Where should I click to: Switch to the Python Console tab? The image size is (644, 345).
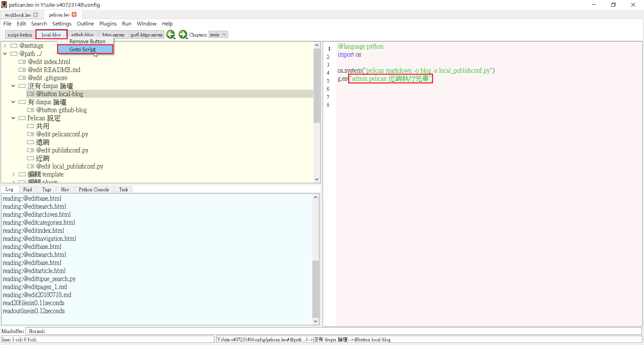94,190
